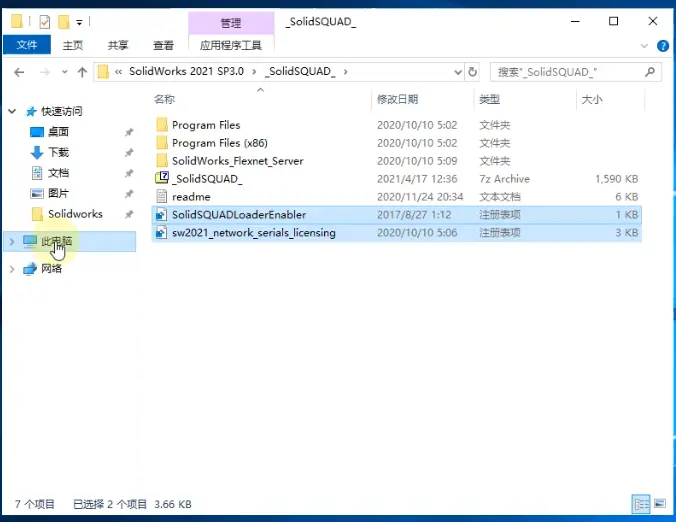Expand the Network (网络) tree node

tap(12, 269)
